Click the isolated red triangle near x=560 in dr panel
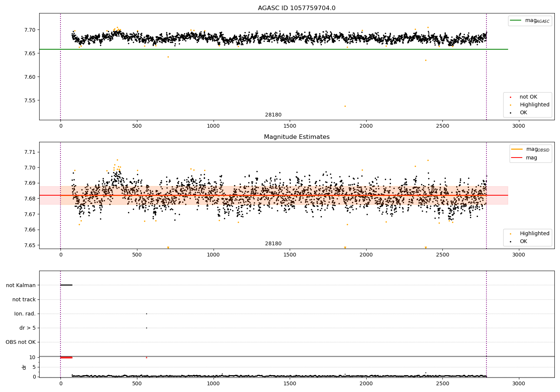560x392 pixels. [146, 357]
